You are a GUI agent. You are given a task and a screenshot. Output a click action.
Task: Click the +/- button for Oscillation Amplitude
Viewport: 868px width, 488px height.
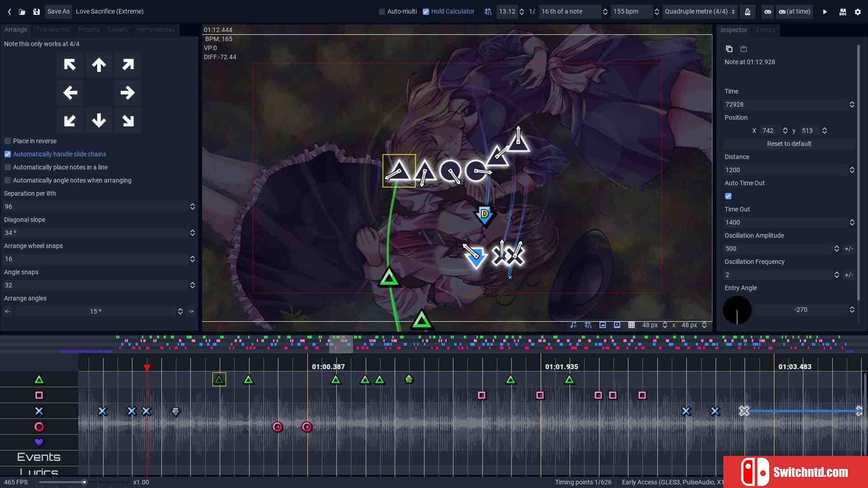click(x=849, y=249)
